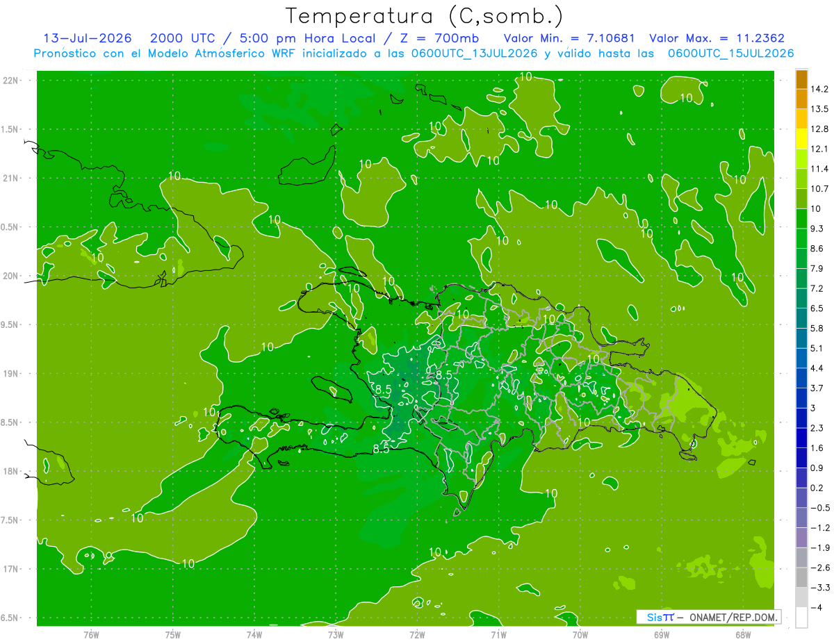Pick the yellow legend band between 12.8 and 12.1
This screenshot has width=834, height=644.
pyautogui.click(x=801, y=139)
